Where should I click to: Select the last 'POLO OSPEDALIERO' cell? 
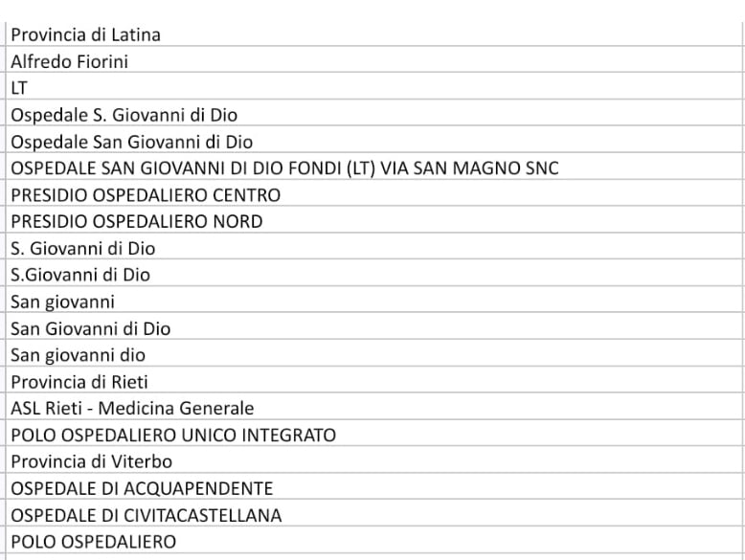pos(374,542)
